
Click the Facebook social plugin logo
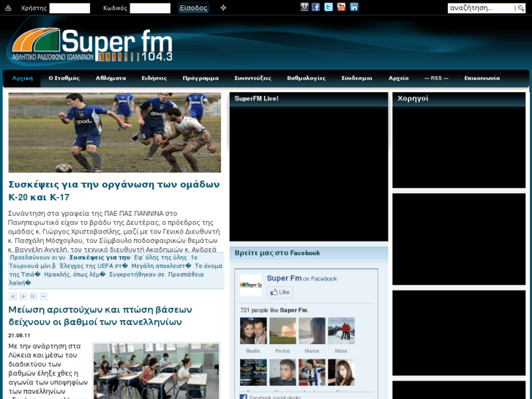point(243,397)
